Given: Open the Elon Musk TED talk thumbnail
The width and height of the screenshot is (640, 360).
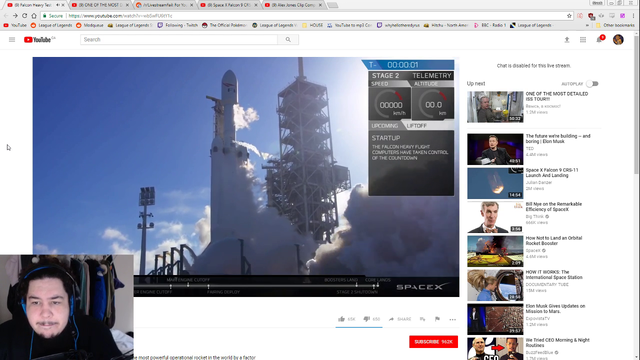Looking at the screenshot, I should [x=495, y=149].
